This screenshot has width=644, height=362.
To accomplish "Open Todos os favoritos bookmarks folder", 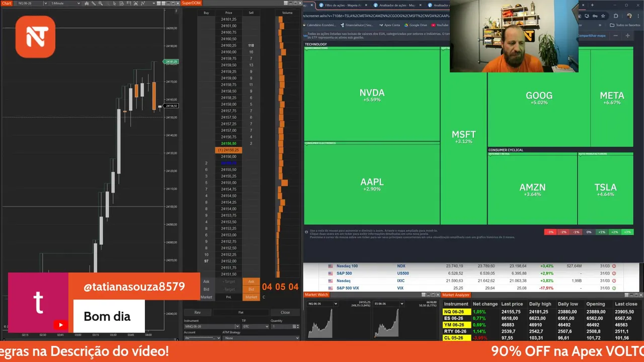I will pyautogui.click(x=625, y=25).
